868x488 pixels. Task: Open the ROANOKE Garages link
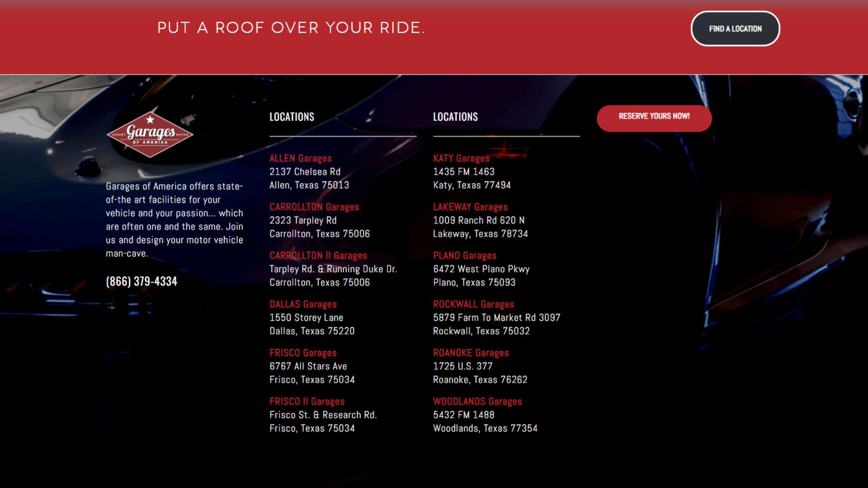tap(471, 353)
